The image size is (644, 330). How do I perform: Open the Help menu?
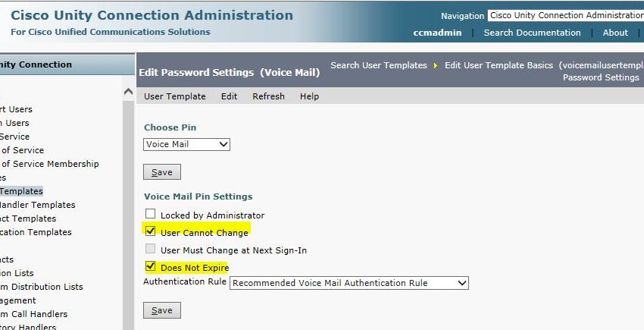tap(309, 96)
